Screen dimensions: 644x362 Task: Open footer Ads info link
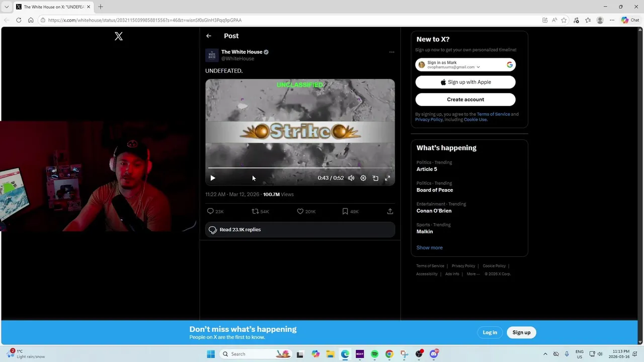[452, 274]
